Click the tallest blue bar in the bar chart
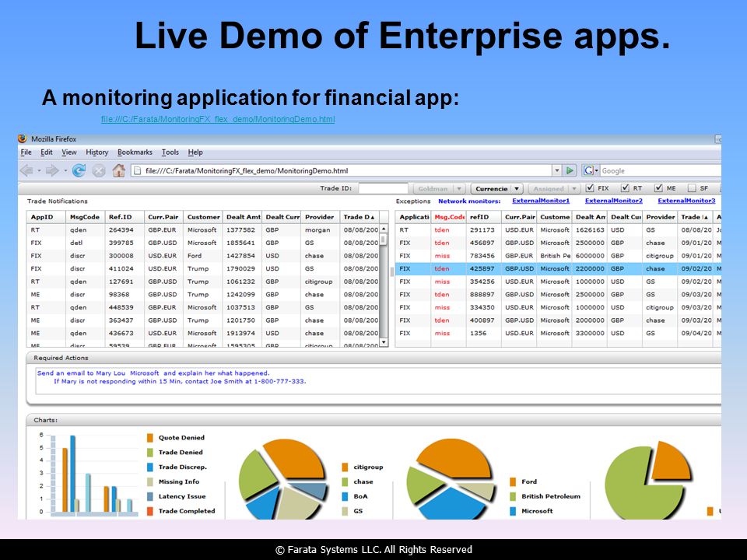 73,474
